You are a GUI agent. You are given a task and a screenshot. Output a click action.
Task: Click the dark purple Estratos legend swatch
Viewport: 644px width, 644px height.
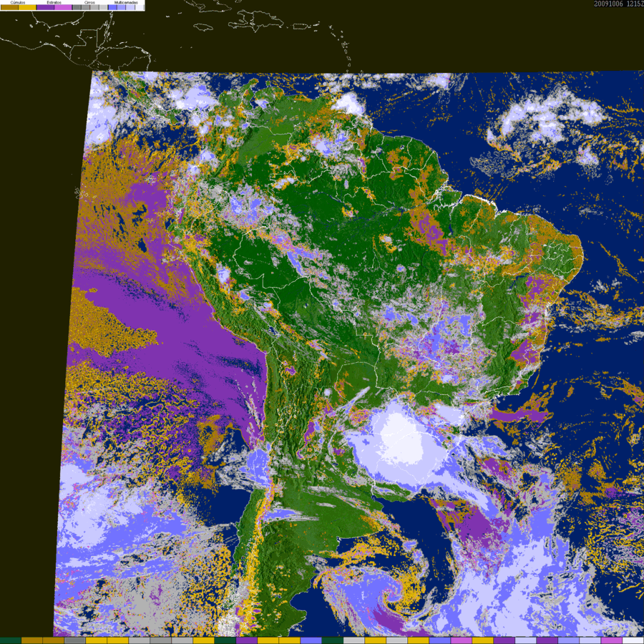point(45,7)
